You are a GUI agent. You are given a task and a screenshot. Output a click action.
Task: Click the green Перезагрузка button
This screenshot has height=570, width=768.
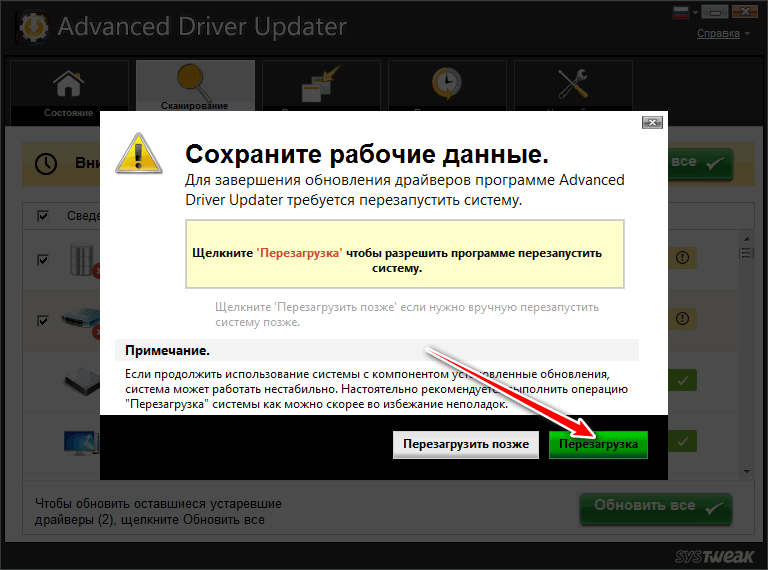click(598, 444)
